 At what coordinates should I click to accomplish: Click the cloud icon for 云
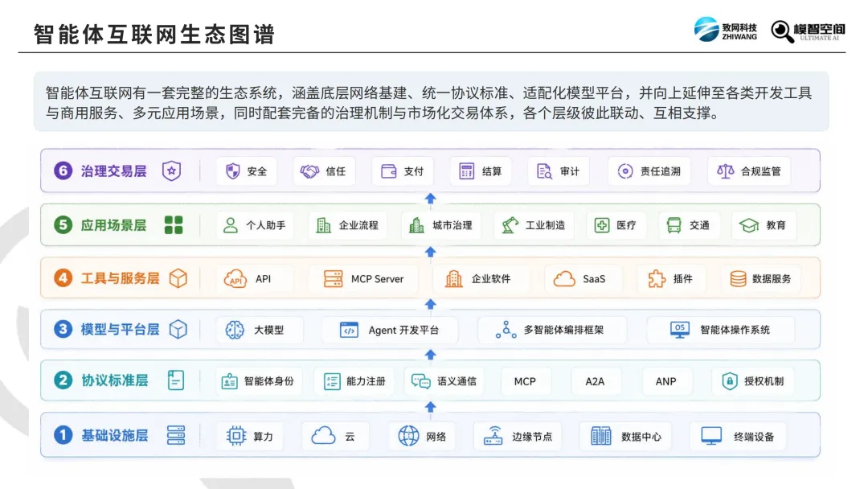323,436
